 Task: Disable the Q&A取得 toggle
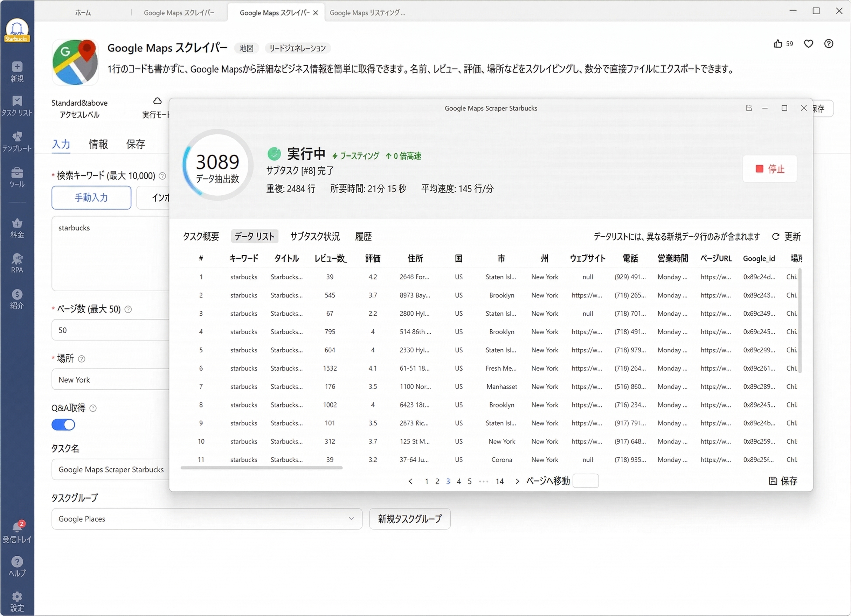pyautogui.click(x=63, y=425)
